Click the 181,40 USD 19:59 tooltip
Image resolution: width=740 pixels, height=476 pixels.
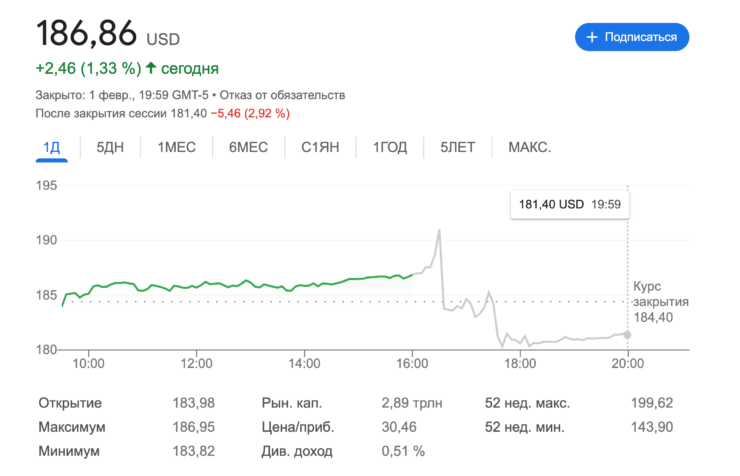point(570,204)
